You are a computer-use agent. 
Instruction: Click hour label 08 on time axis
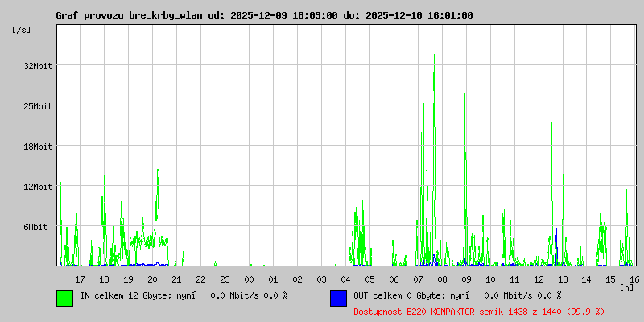pos(442,279)
